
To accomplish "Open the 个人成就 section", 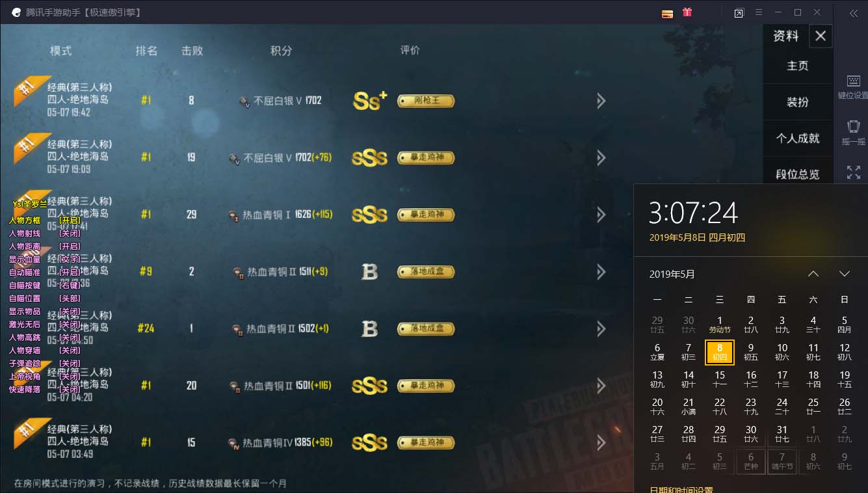I will point(798,139).
